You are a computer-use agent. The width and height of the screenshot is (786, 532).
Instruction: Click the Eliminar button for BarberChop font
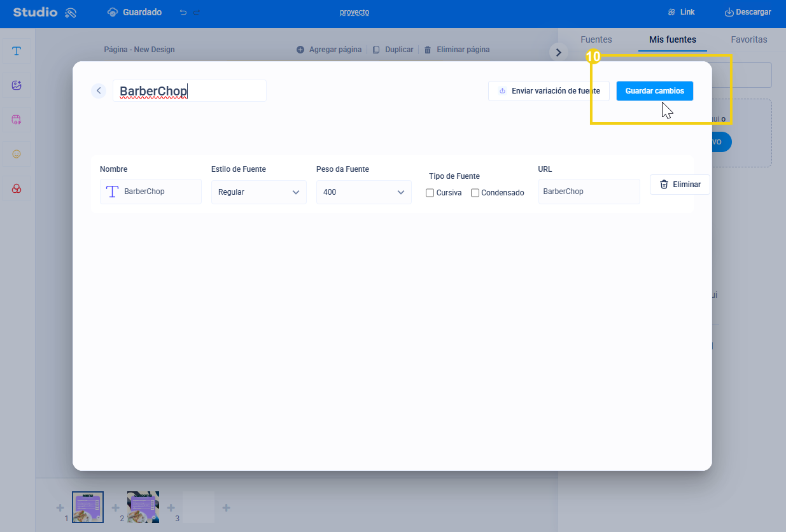[680, 185]
